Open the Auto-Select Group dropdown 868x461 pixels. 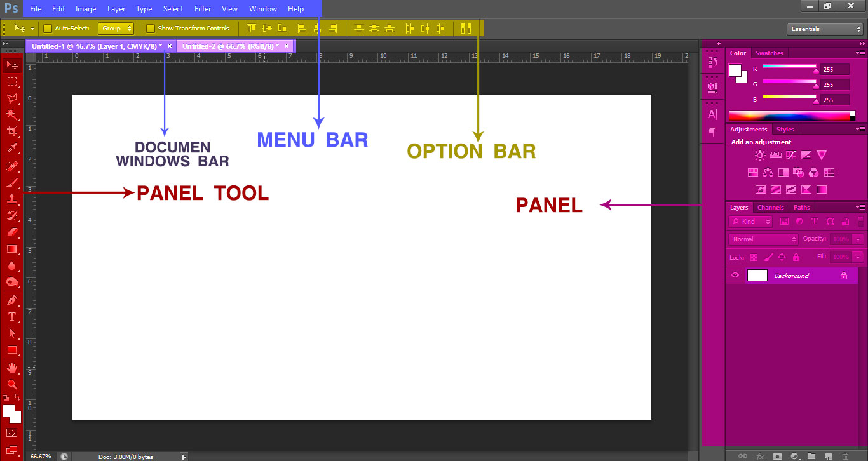[x=114, y=28]
